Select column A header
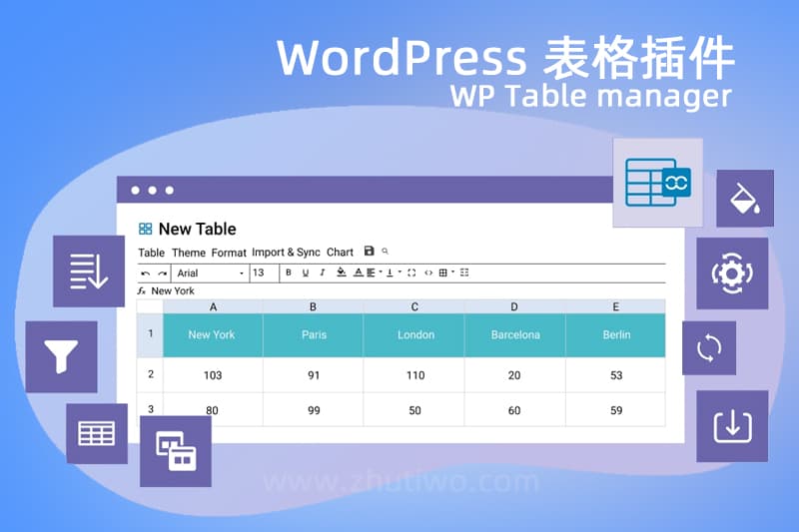Image resolution: width=799 pixels, height=532 pixels. 213,306
